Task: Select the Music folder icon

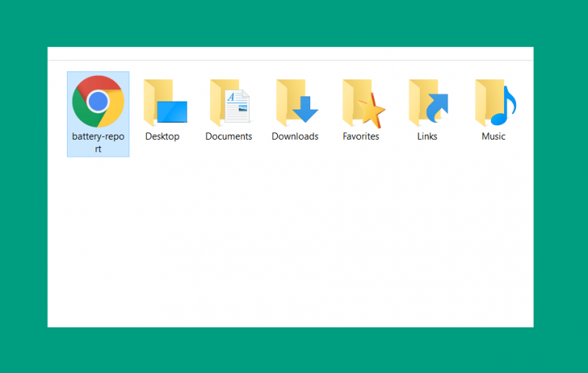Action: [495, 103]
